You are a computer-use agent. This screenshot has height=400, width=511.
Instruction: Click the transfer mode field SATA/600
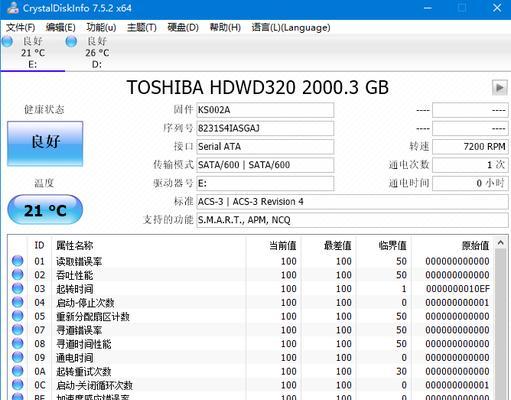[x=265, y=165]
